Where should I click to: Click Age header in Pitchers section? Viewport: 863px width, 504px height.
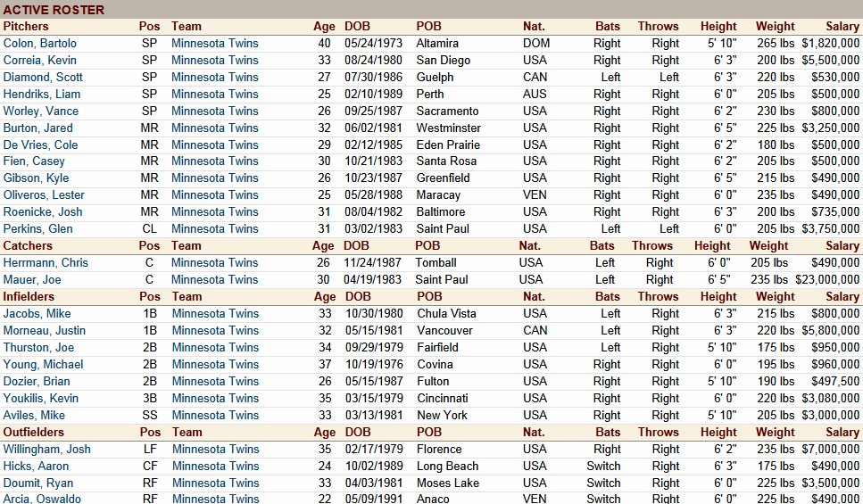coord(324,27)
